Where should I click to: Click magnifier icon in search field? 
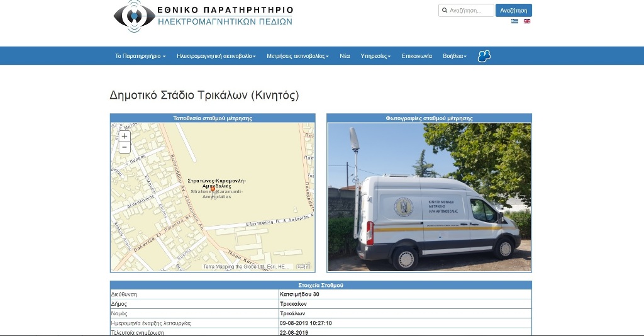coord(445,11)
